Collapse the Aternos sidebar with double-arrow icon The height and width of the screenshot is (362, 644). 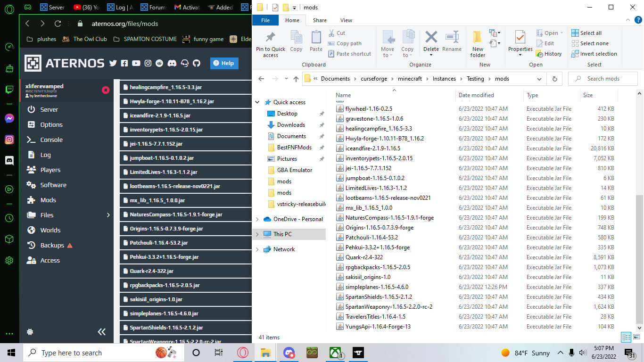point(102,332)
